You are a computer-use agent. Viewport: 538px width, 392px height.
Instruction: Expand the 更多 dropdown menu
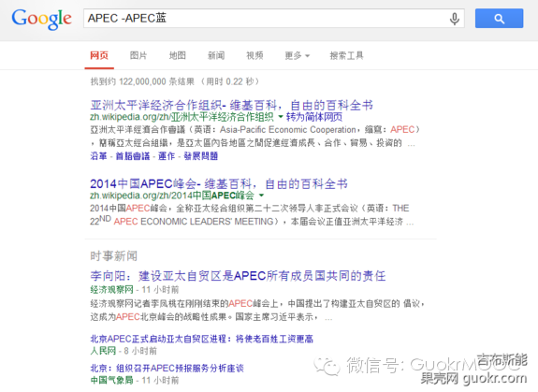coord(298,55)
